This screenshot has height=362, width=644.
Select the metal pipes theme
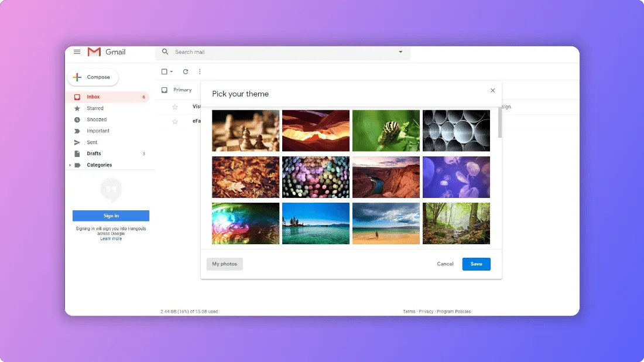point(456,131)
